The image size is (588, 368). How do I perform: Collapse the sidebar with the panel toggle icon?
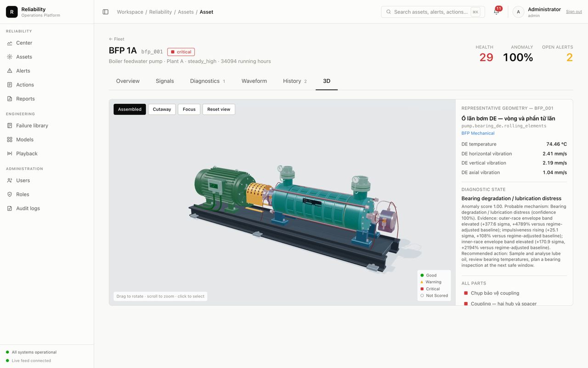pyautogui.click(x=106, y=12)
